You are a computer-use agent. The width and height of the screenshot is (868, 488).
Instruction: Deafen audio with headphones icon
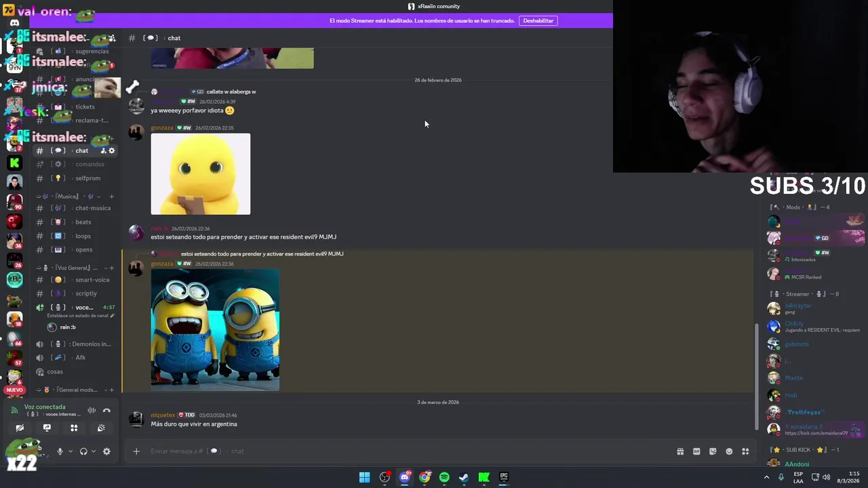coord(83,451)
